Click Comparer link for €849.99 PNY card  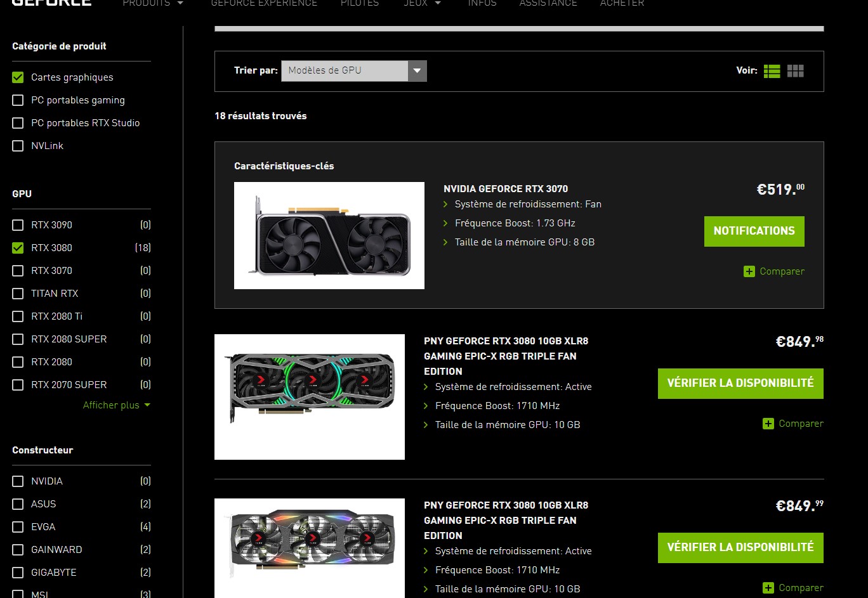point(801,588)
